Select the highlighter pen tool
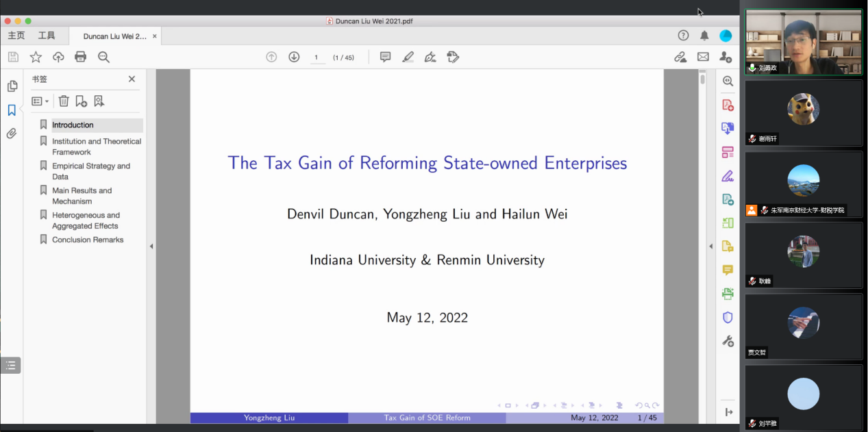 408,57
